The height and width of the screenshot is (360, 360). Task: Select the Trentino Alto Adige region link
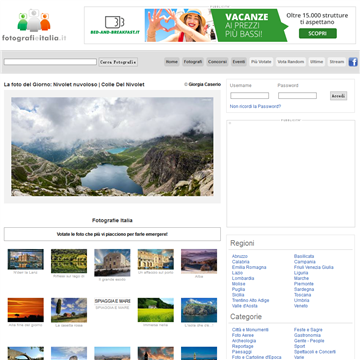pyautogui.click(x=250, y=300)
